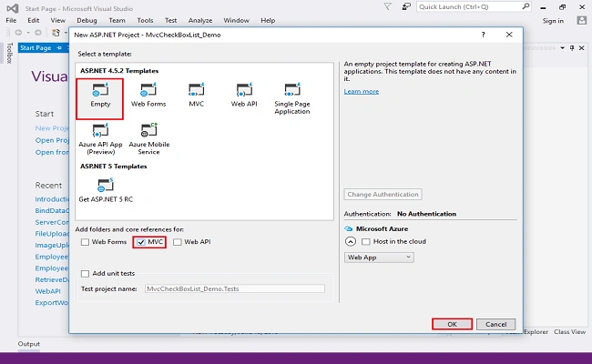Open right panel window position dropdown
The width and height of the screenshot is (592, 364).
tap(562, 48)
